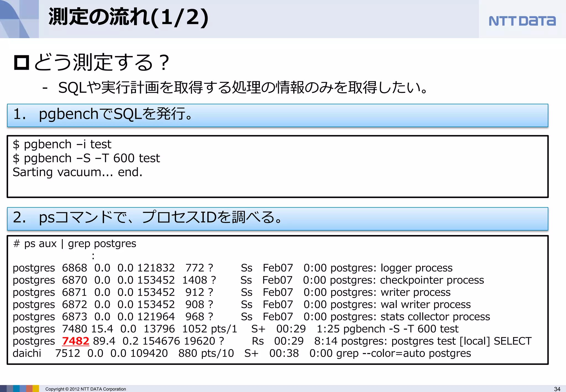Click step 2 banner psコマンドで、プロセスIDを調べる
Image resolution: width=566 pixels, height=392 pixels.
(277, 219)
